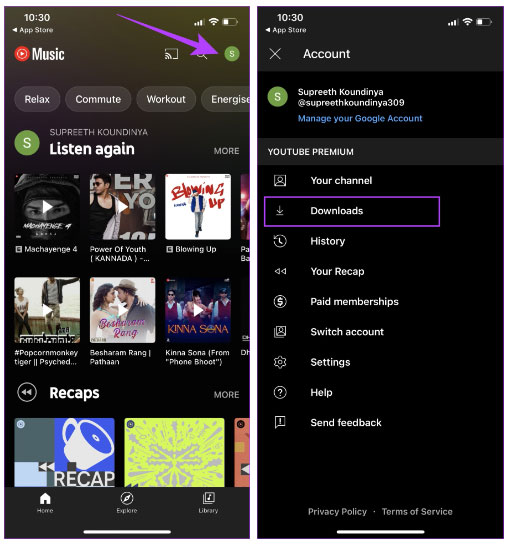Tap the Settings gear icon
This screenshot has height=548, width=510.
[x=280, y=362]
